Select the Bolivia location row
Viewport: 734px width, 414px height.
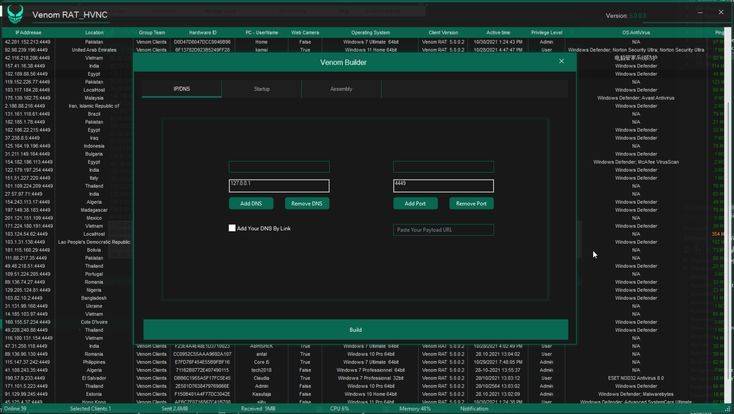tap(94, 250)
